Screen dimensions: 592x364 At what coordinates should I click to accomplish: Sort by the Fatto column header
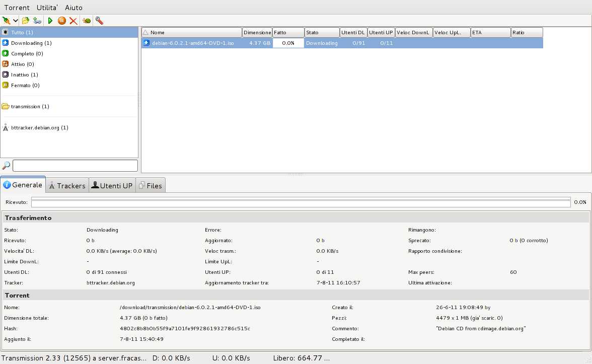pos(288,32)
